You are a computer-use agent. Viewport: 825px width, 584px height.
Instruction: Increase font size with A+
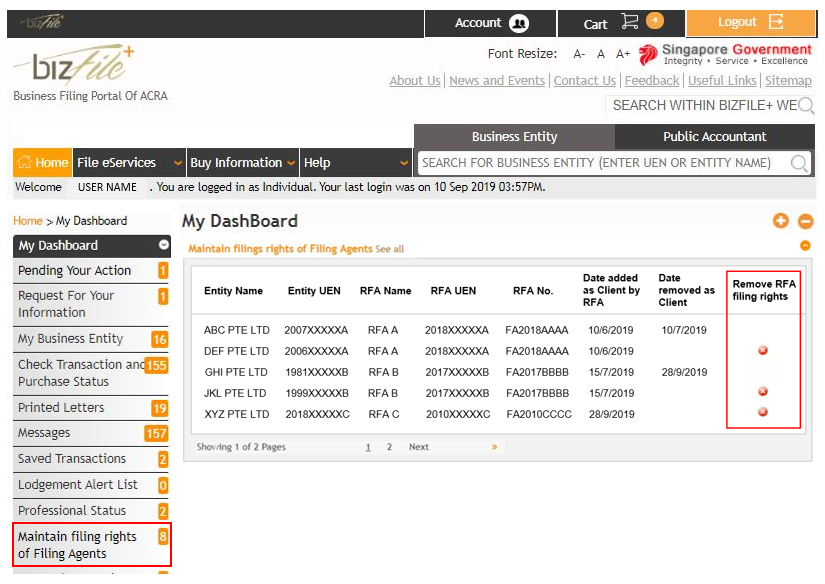(623, 54)
